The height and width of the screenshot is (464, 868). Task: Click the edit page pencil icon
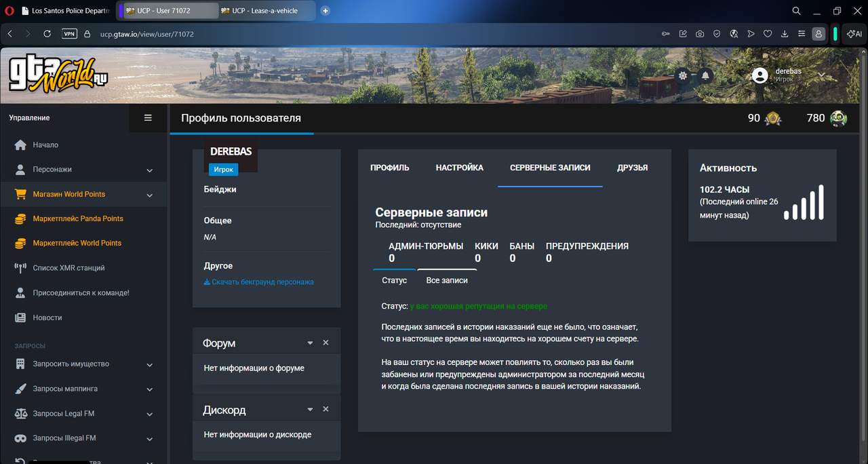tap(683, 33)
